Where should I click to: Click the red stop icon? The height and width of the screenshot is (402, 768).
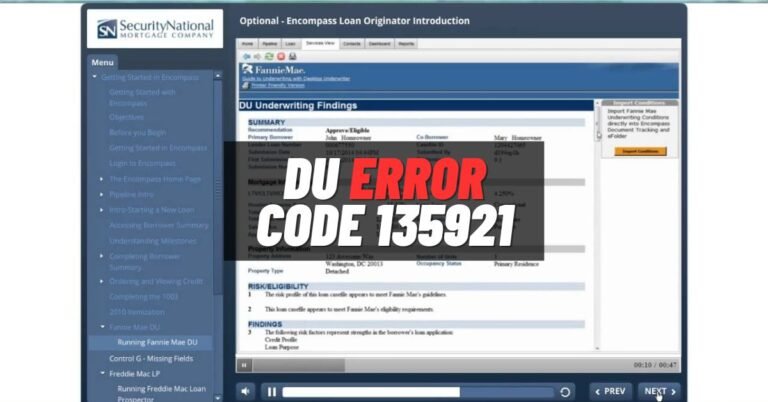tap(281, 57)
